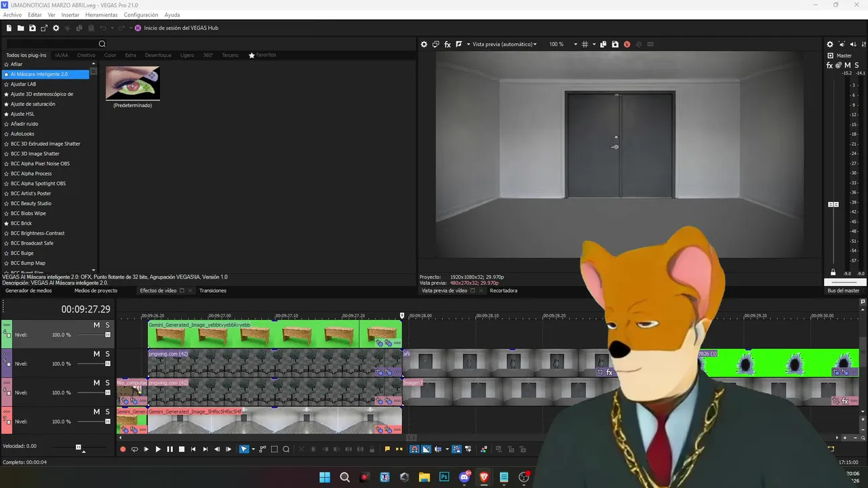Click the render/export icon in main toolbar
868x488 pixels.
coord(44,28)
